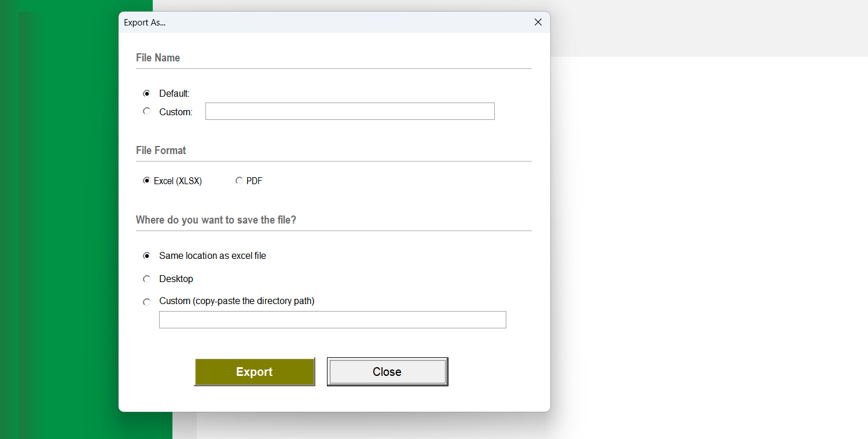This screenshot has width=868, height=439.
Task: Select the Default file name radio button
Action: click(x=147, y=93)
